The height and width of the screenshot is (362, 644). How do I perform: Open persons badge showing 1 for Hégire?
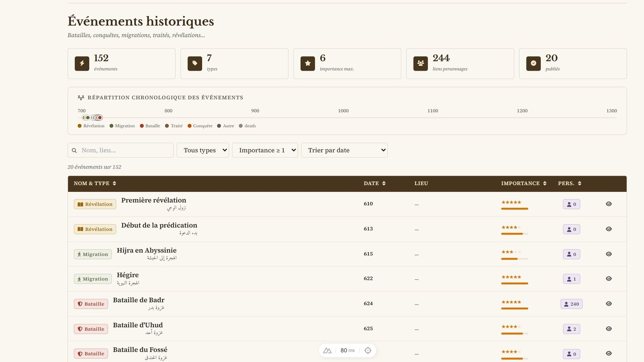572,279
